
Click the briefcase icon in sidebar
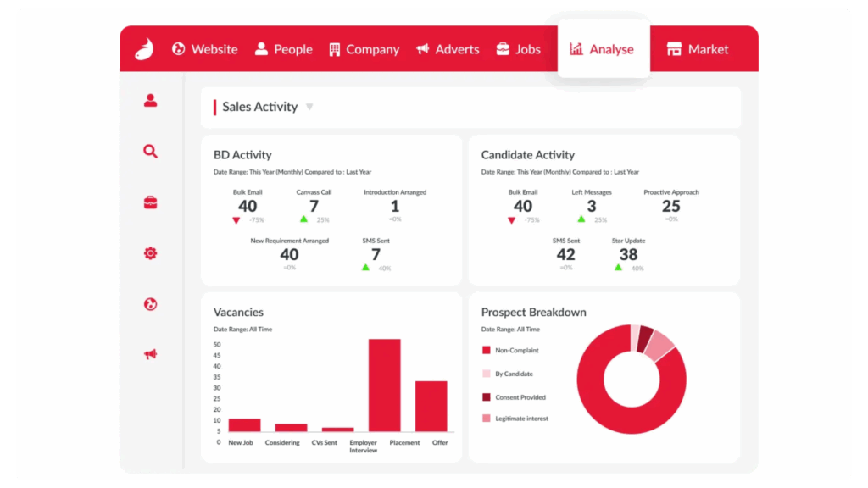150,202
